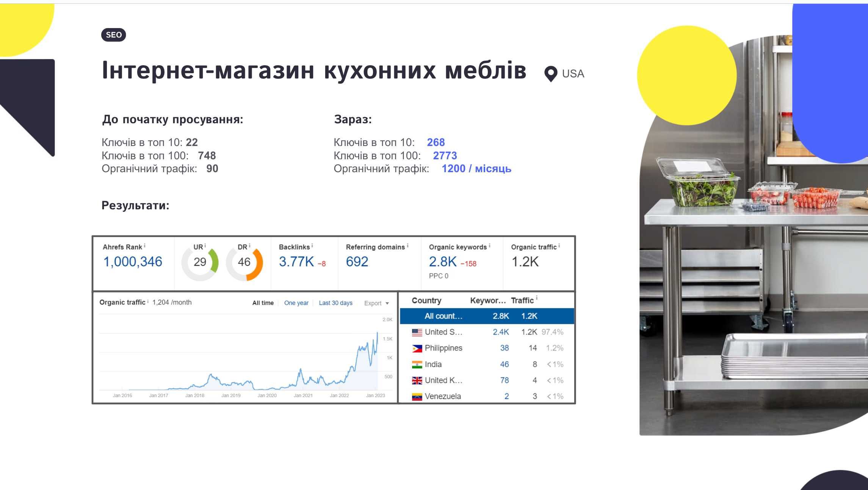Open the Philippines keywords count 38
This screenshot has width=868, height=490.
pos(505,348)
